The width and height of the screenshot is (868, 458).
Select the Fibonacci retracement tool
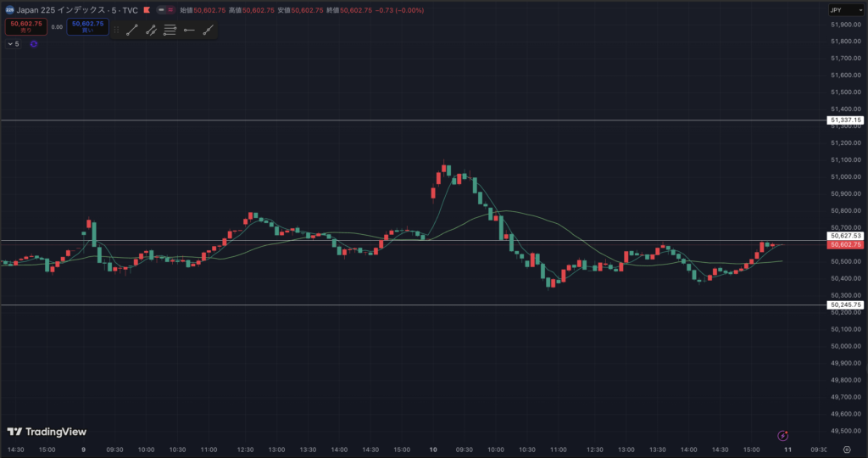pyautogui.click(x=170, y=30)
